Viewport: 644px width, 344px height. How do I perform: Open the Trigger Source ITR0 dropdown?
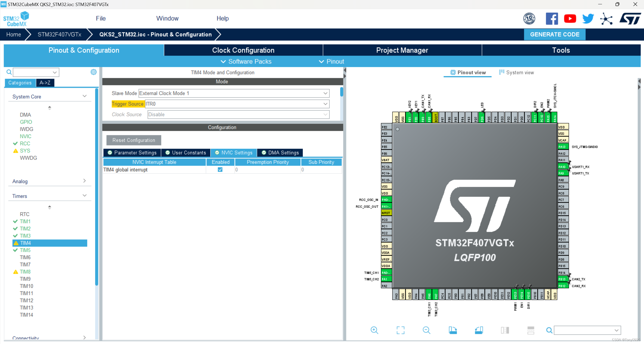(237, 104)
